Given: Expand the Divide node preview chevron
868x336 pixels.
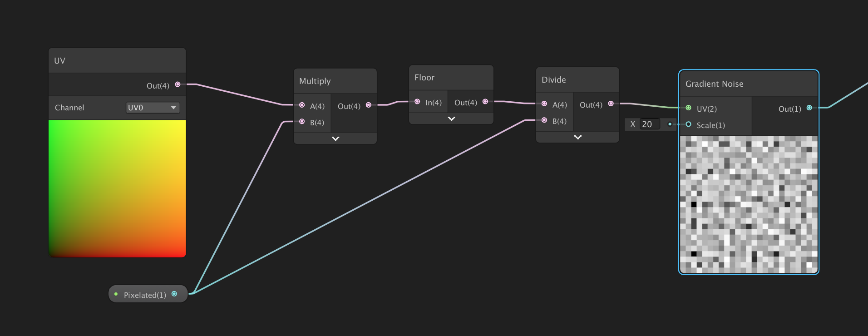Looking at the screenshot, I should (578, 137).
